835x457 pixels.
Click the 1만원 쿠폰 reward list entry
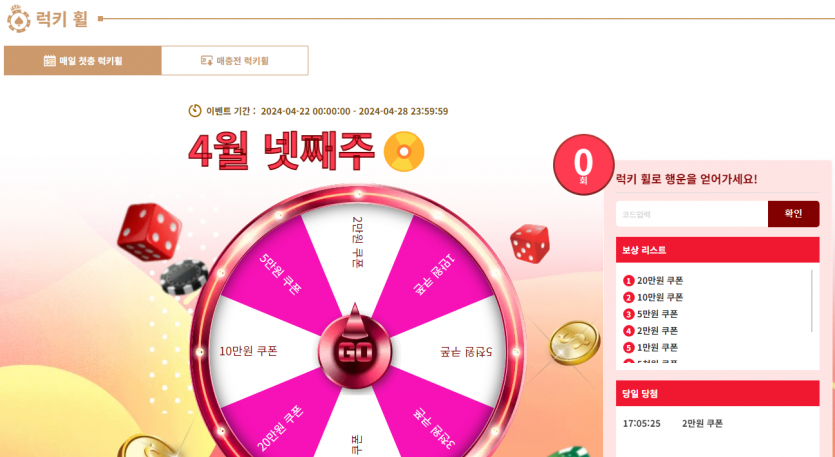(x=650, y=347)
